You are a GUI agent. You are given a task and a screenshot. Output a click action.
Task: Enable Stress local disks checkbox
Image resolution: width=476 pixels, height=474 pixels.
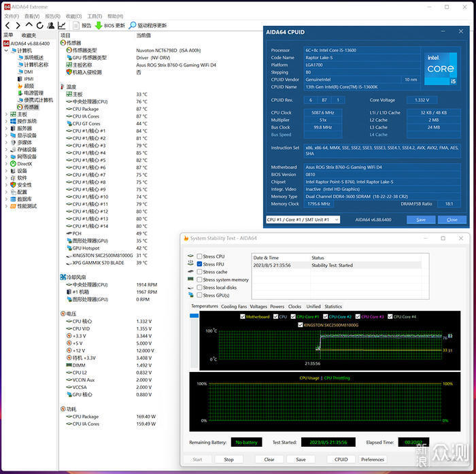(x=199, y=287)
